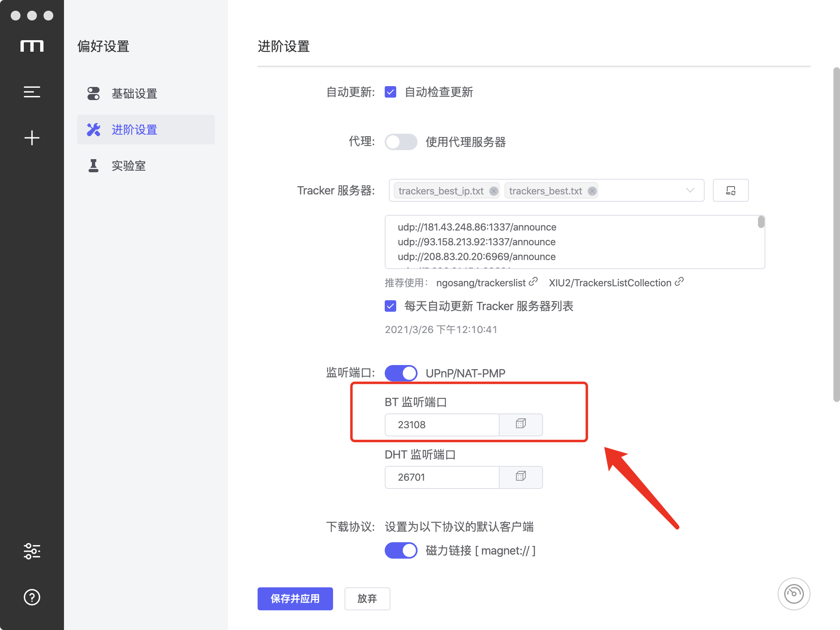Image resolution: width=840 pixels, height=630 pixels.
Task: Uncheck 每天自动更新 Tracker 服务器列表
Action: (390, 306)
